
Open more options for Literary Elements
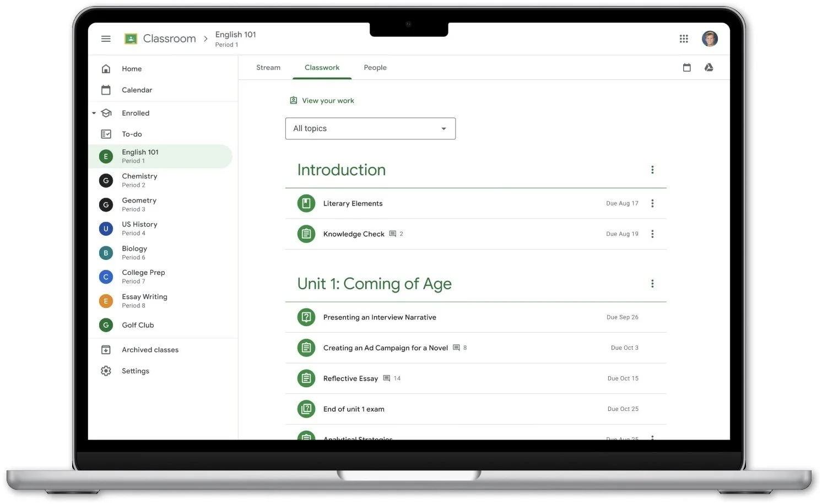click(x=652, y=203)
